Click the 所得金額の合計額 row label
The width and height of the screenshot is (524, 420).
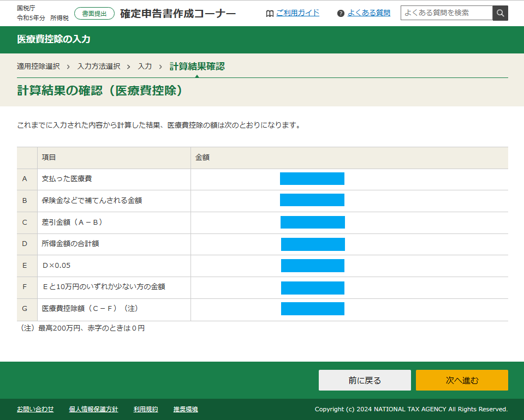70,243
